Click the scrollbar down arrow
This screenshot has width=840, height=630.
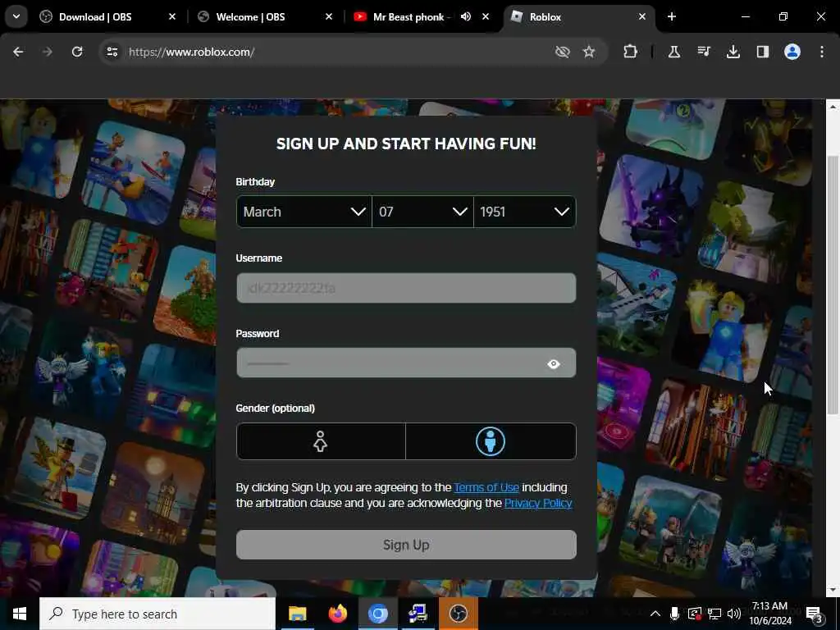(x=832, y=590)
